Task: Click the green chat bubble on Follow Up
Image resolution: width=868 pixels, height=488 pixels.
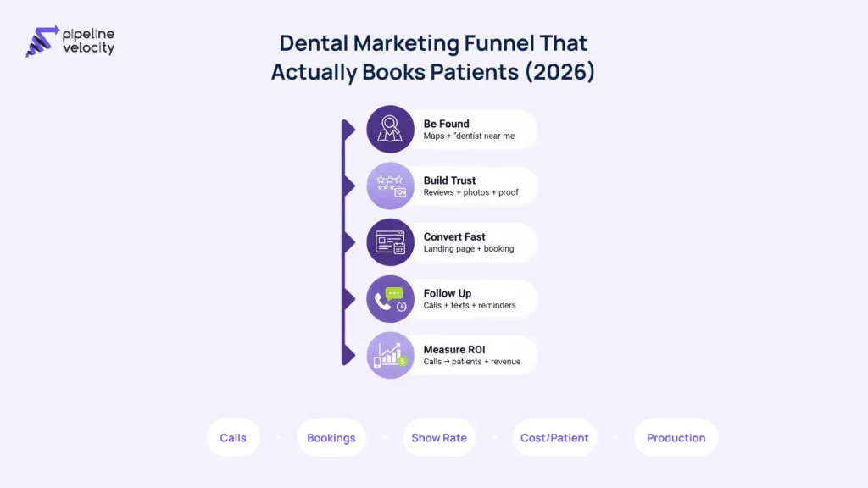Action: point(396,291)
